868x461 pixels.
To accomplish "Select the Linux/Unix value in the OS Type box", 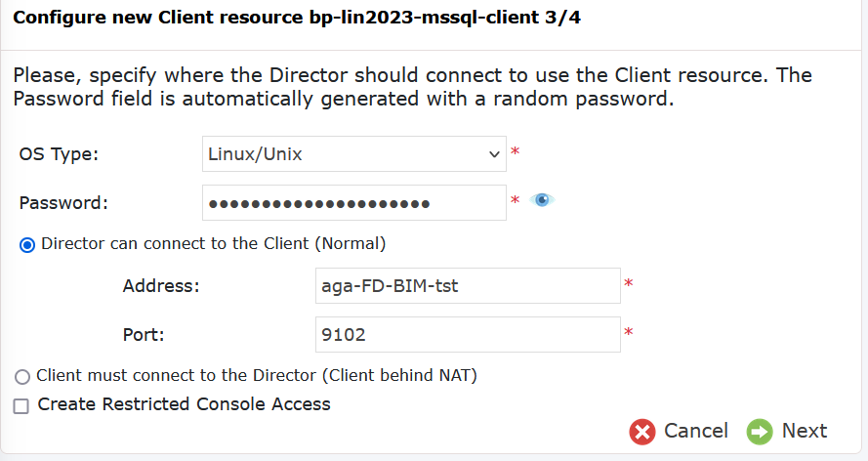I will click(255, 154).
